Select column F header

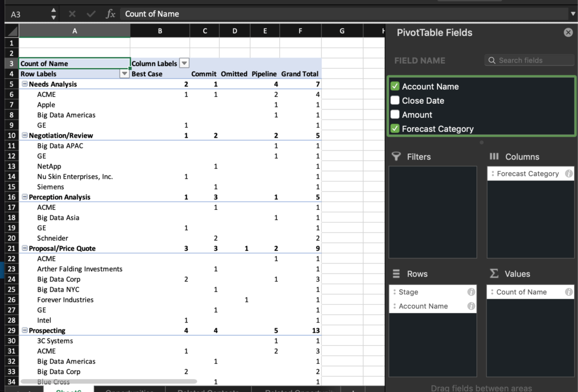300,31
